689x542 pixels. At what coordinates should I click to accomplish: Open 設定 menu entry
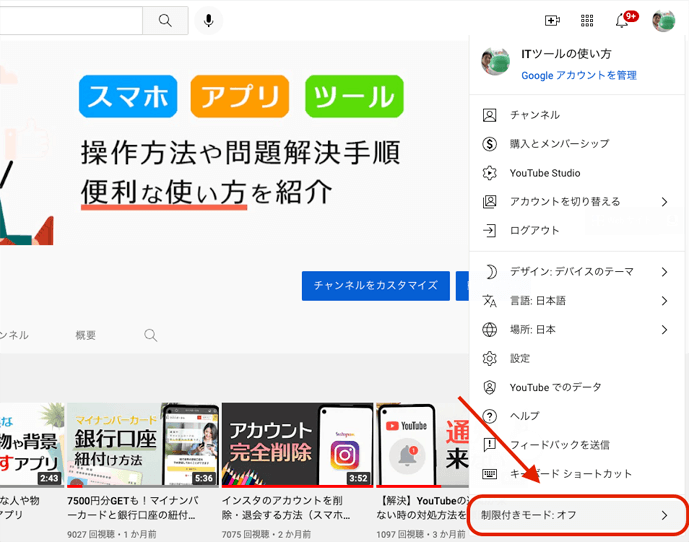pos(578,359)
